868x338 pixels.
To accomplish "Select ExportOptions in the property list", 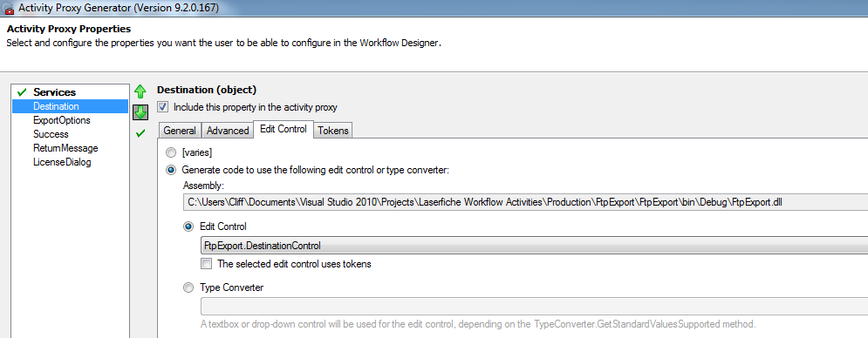I will 61,120.
